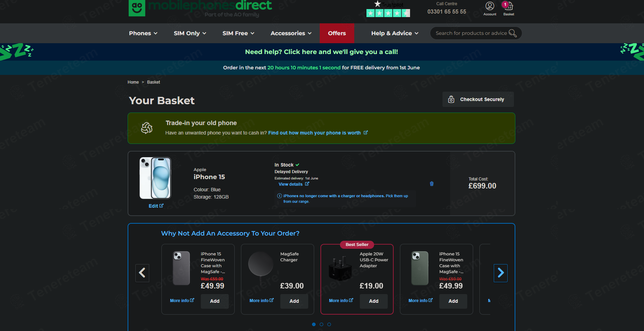Open the Accessories dropdown menu

[x=291, y=33]
